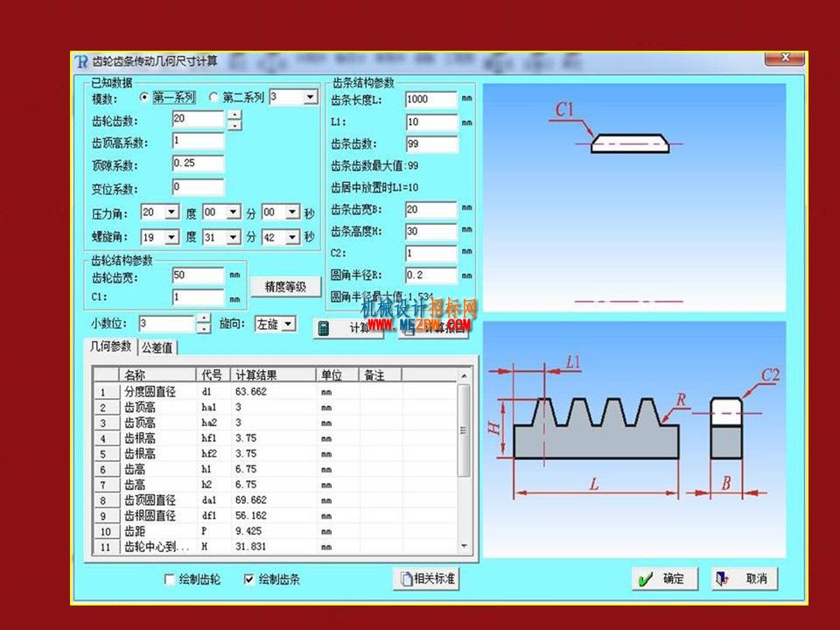Click the 计算报告 button
Image resolution: width=840 pixels, height=630 pixels.
coord(433,328)
